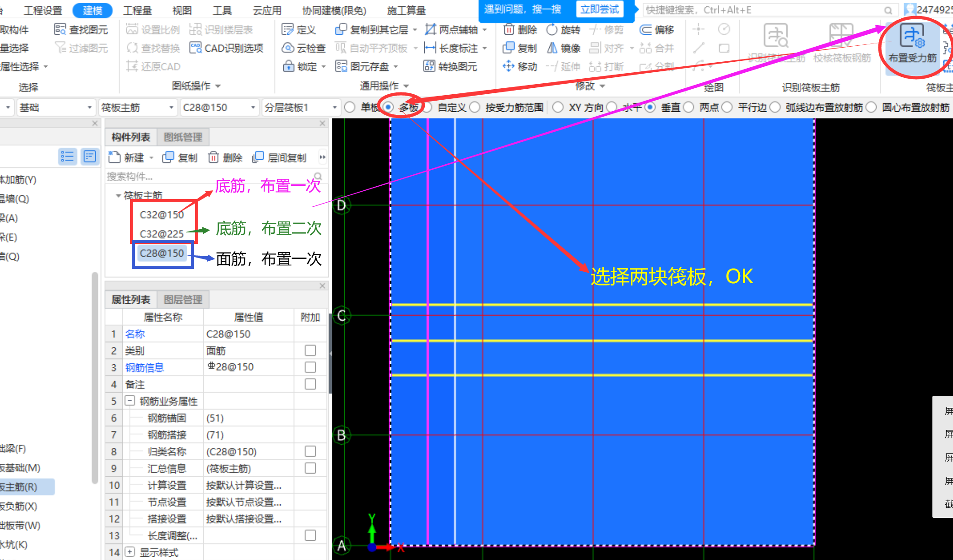Click the 转换图元 tool
Screen dimensions: 953x560
450,66
